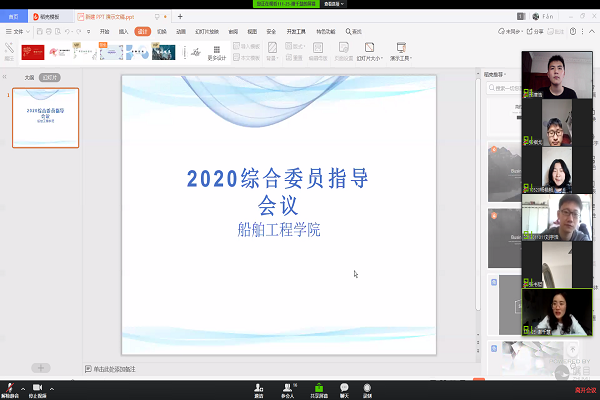Open the Zoom chat bubble icon
The width and height of the screenshot is (600, 400).
(x=345, y=386)
